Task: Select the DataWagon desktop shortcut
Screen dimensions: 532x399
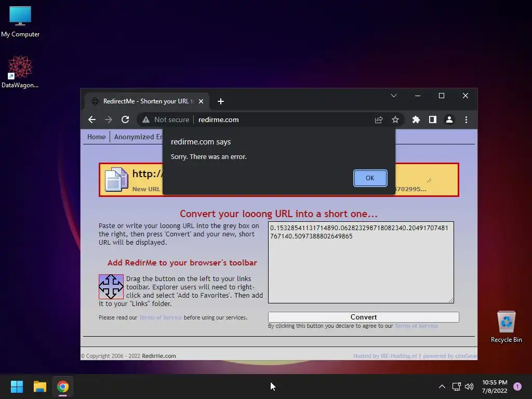Action: (x=20, y=72)
